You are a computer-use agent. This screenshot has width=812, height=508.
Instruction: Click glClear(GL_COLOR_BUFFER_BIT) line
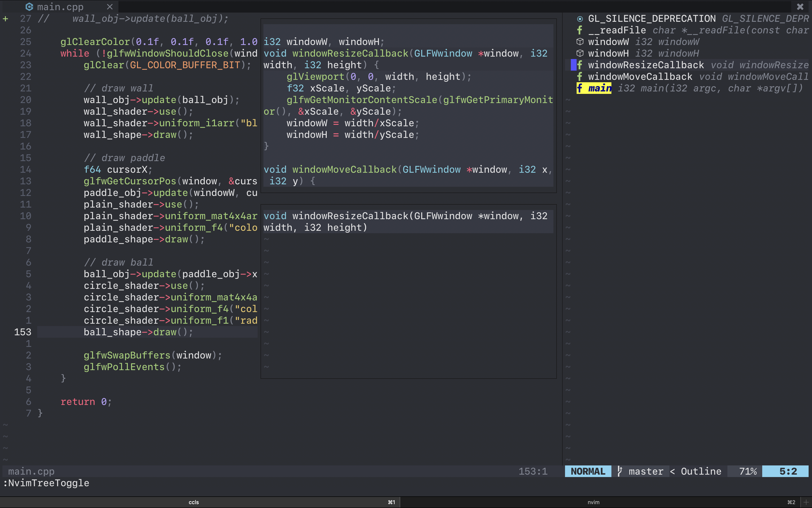click(167, 65)
